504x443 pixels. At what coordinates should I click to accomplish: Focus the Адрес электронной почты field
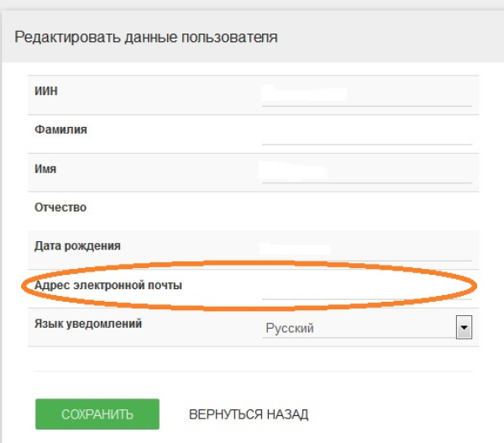pyautogui.click(x=366, y=287)
